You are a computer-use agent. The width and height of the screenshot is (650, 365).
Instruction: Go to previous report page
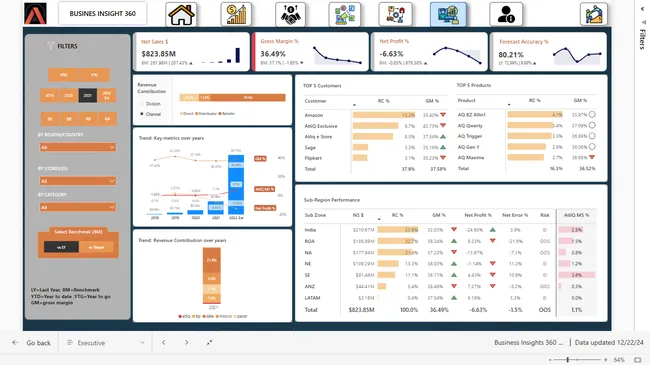point(163,343)
